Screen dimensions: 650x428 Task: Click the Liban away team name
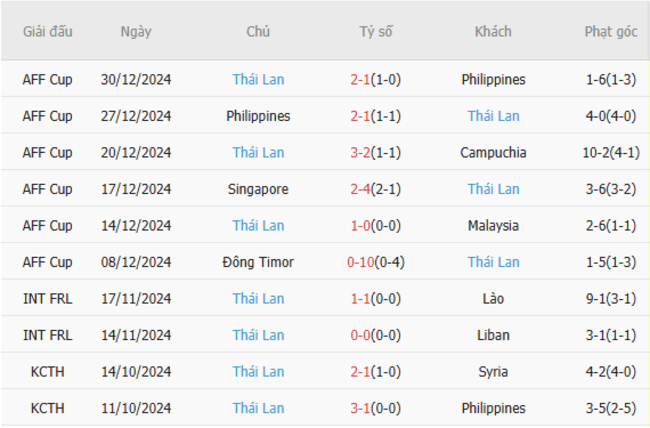pos(493,335)
